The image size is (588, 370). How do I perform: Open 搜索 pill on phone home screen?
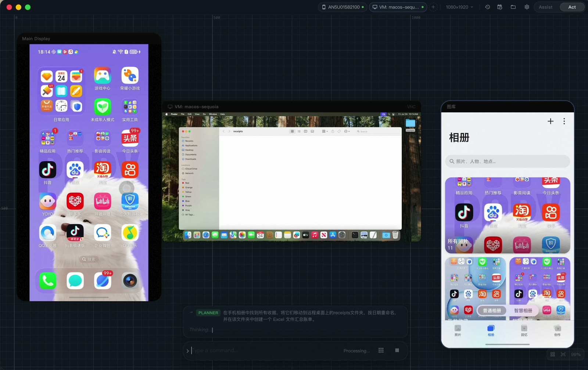pos(89,259)
